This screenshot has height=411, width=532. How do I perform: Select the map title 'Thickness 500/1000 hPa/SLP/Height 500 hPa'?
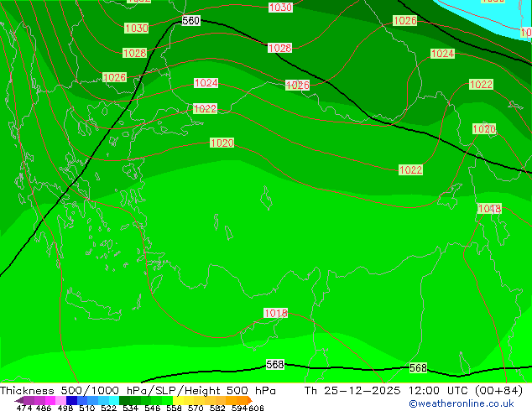coord(138,390)
